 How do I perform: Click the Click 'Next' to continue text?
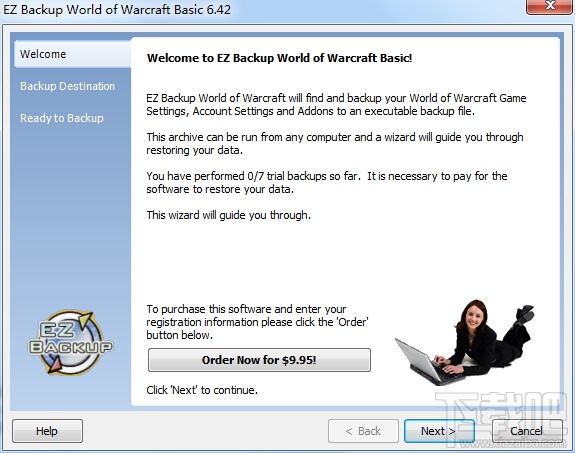click(202, 390)
